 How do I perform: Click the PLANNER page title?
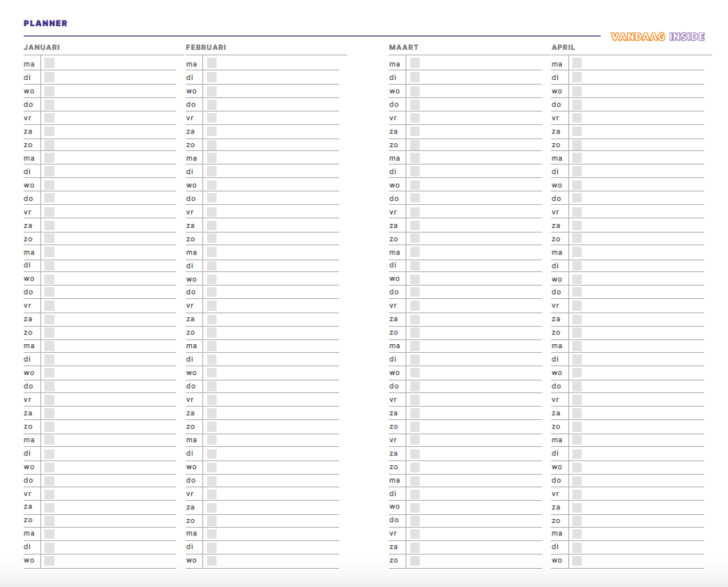(45, 24)
